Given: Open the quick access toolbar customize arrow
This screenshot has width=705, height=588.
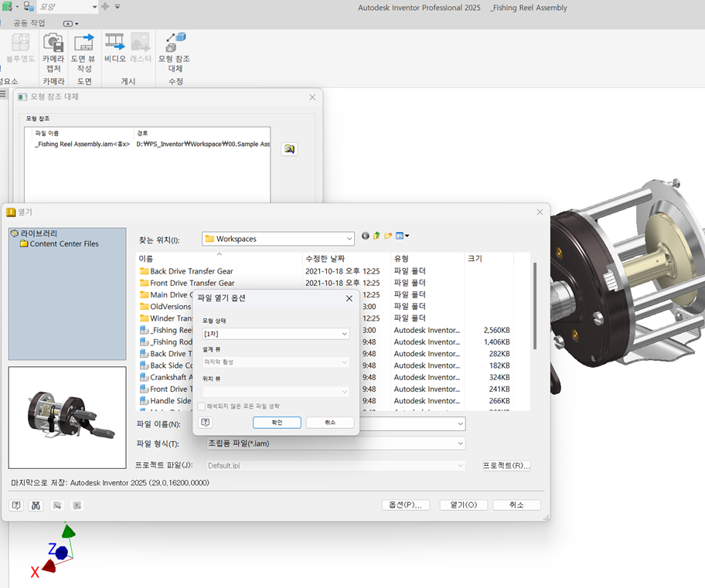Looking at the screenshot, I should click(x=117, y=7).
